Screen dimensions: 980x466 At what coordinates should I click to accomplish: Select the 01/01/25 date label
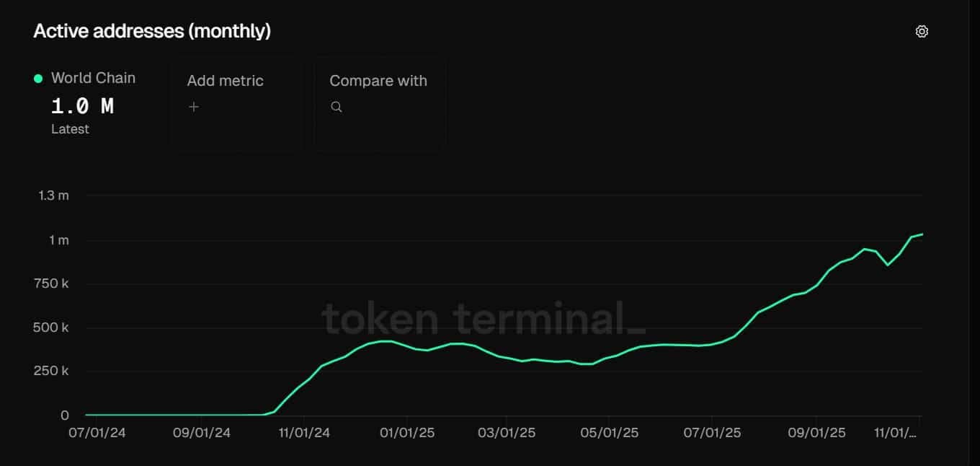(x=406, y=432)
